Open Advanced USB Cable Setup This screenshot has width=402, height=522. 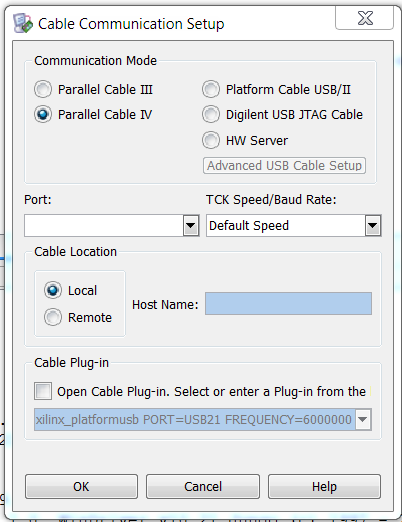point(284,166)
